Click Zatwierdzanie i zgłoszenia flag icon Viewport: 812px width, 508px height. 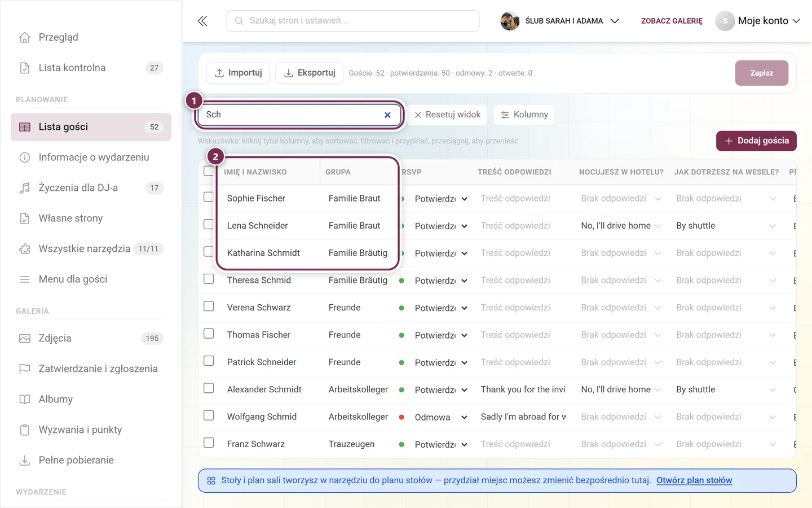(25, 369)
